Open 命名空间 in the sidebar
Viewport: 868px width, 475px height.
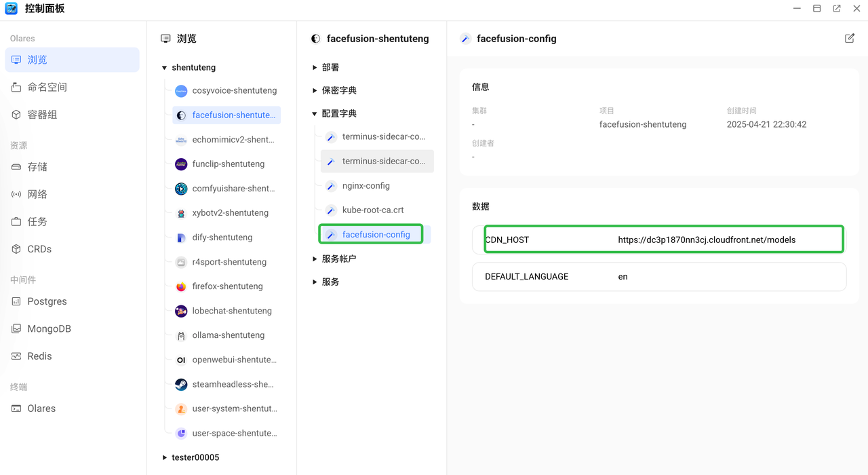(47, 88)
